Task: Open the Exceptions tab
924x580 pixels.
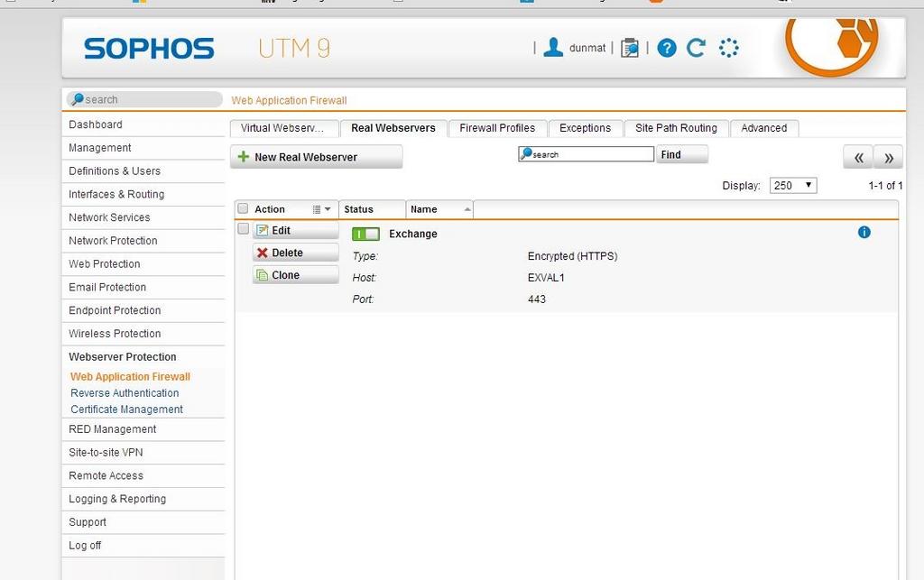Action: coord(585,128)
